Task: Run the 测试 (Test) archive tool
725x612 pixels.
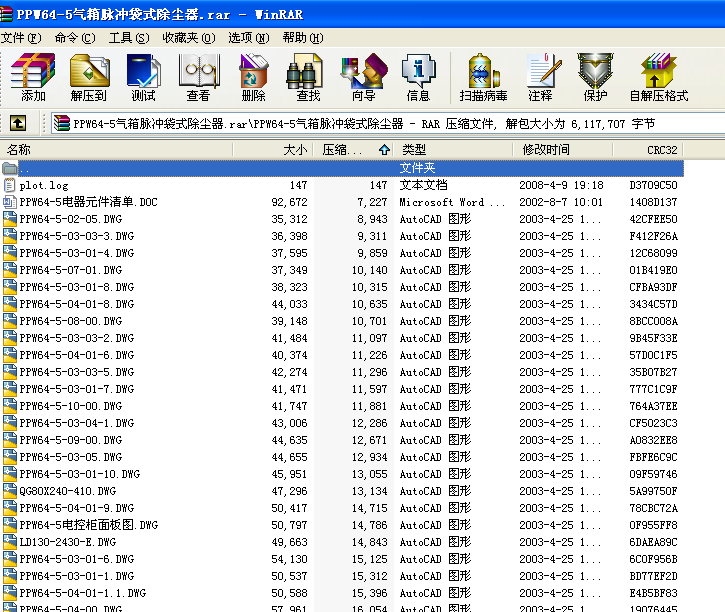Action: point(143,77)
